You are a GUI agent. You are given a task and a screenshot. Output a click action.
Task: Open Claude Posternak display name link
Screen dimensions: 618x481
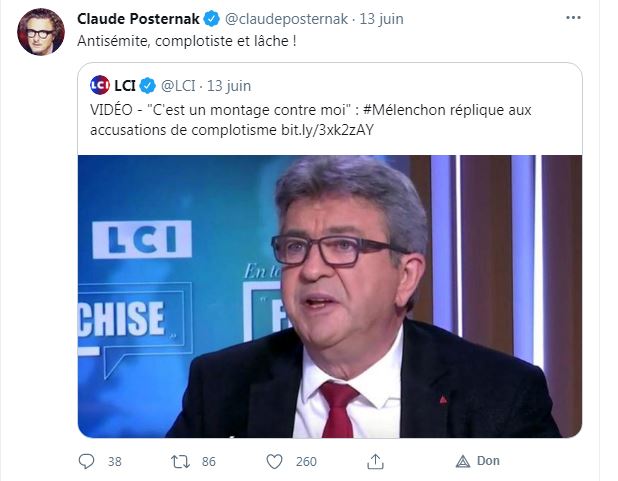138,19
